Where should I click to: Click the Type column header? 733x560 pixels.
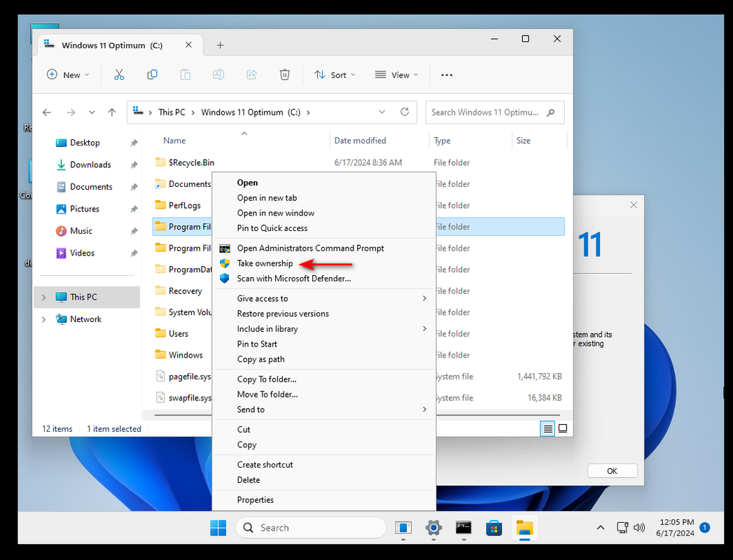coord(442,140)
